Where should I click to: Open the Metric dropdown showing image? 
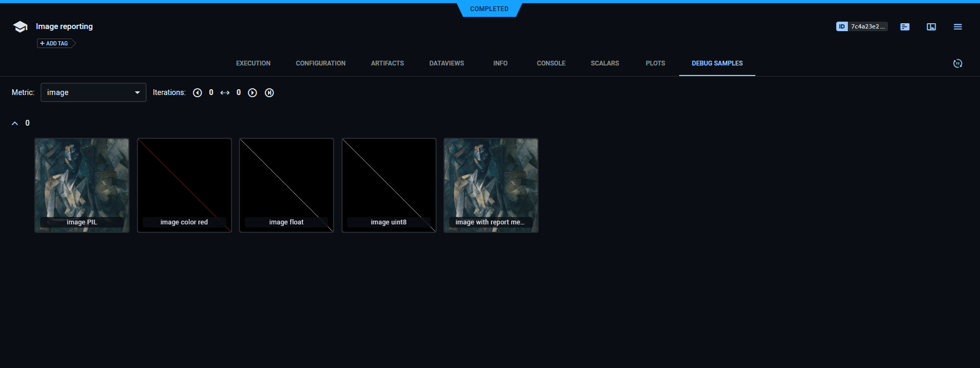pyautogui.click(x=94, y=92)
